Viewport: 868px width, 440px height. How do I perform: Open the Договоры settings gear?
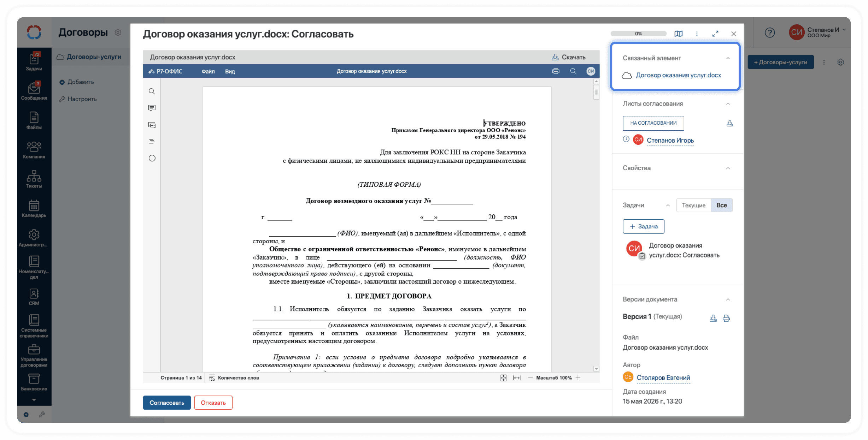pos(118,32)
